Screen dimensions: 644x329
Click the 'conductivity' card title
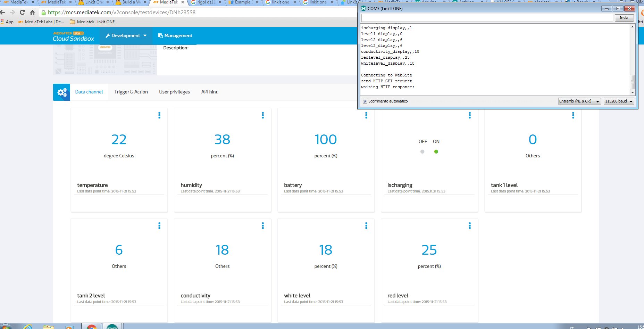coord(195,296)
